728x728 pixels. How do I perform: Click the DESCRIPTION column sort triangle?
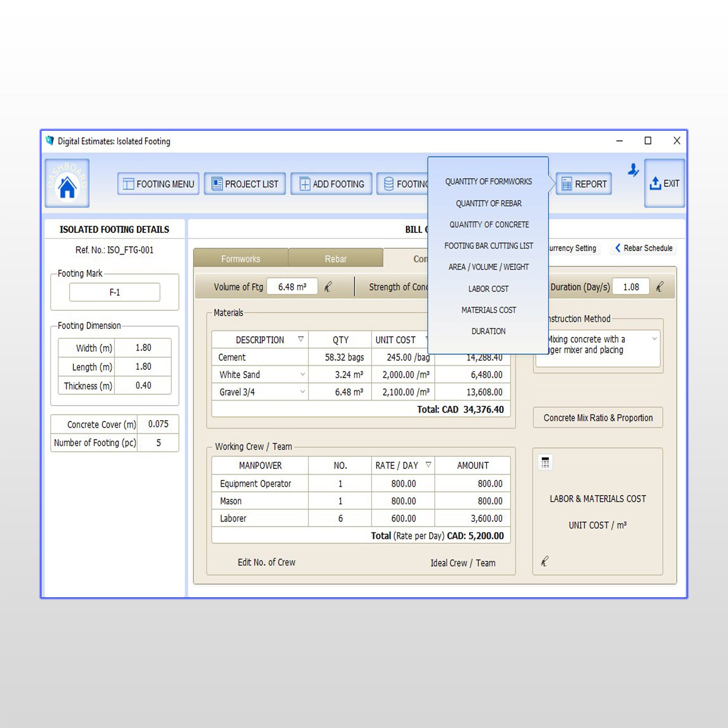pos(300,340)
